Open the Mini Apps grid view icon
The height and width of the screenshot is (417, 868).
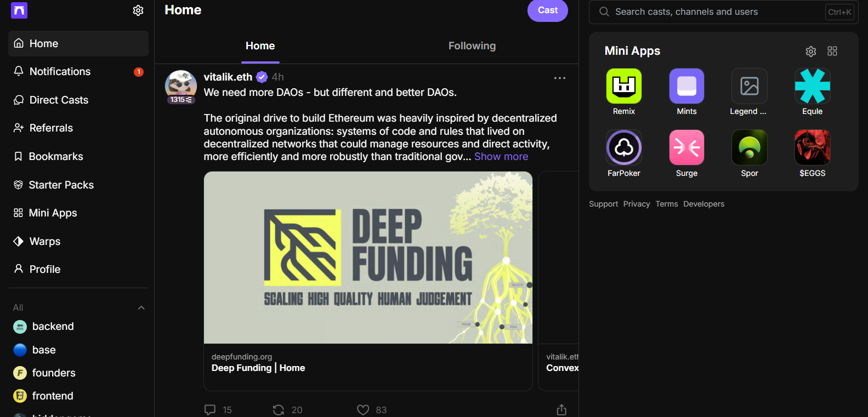[832, 52]
